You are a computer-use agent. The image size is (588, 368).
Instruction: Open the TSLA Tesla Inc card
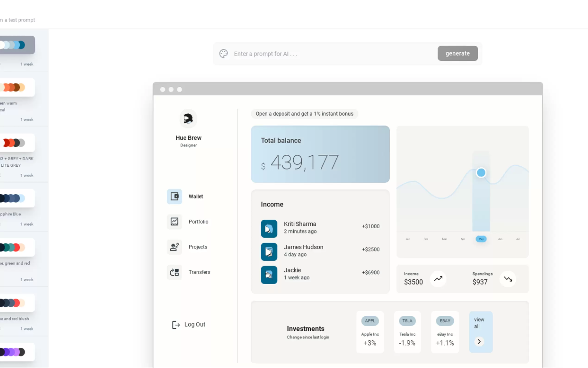[407, 332]
